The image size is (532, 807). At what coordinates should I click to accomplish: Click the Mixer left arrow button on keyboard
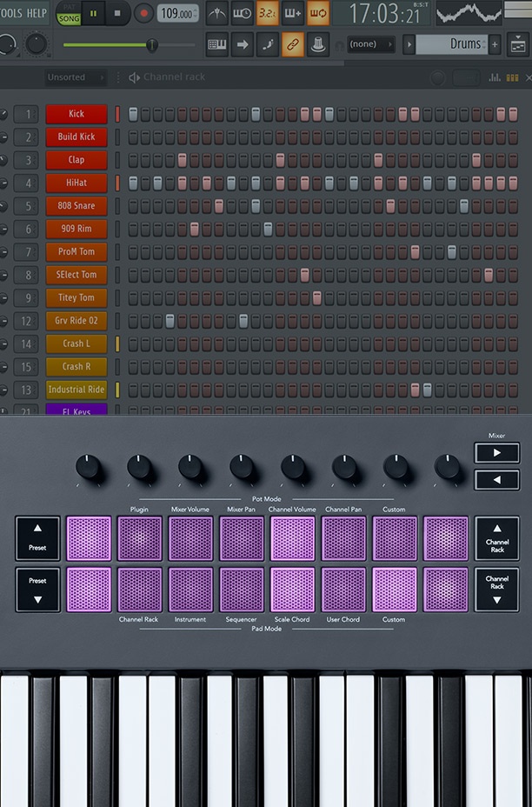tap(496, 480)
